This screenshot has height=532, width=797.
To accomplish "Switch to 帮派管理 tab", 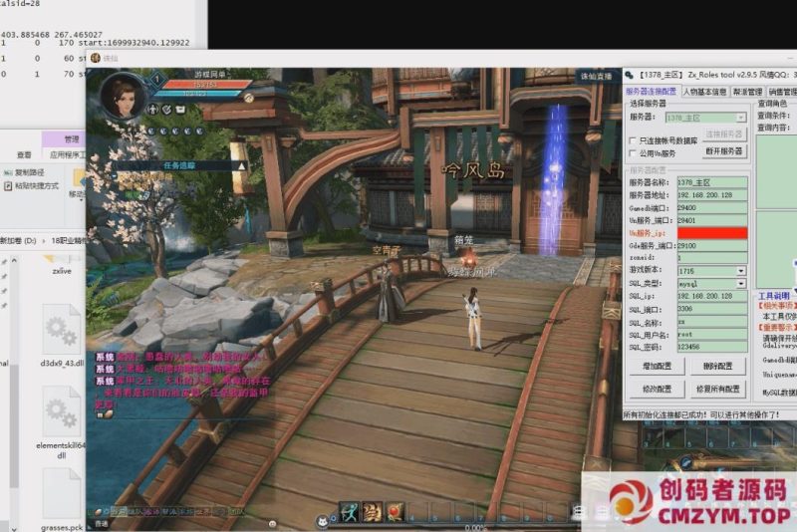I will 748,92.
